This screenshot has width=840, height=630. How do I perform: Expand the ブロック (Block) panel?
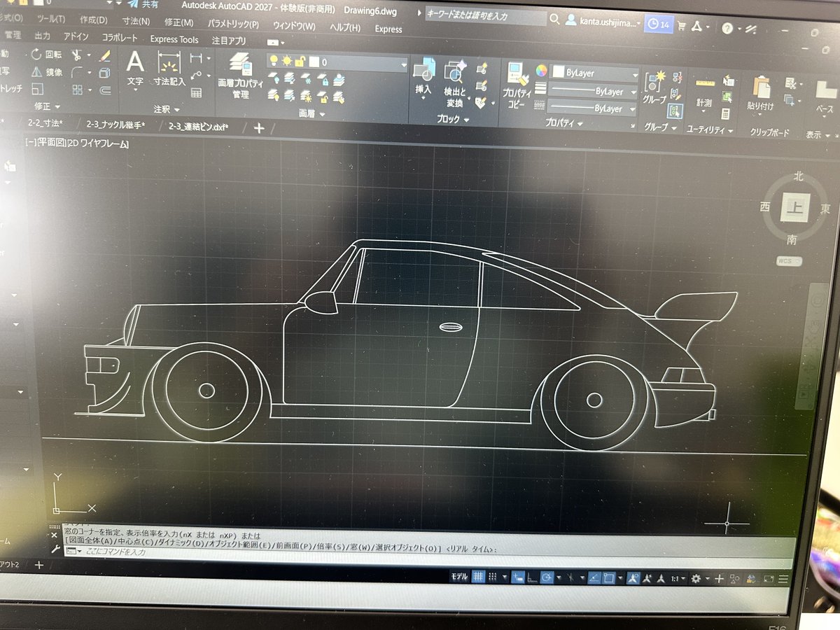[454, 120]
